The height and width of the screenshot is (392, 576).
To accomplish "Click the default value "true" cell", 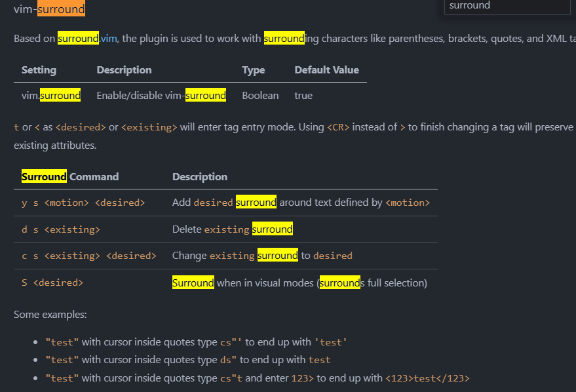I will point(303,96).
